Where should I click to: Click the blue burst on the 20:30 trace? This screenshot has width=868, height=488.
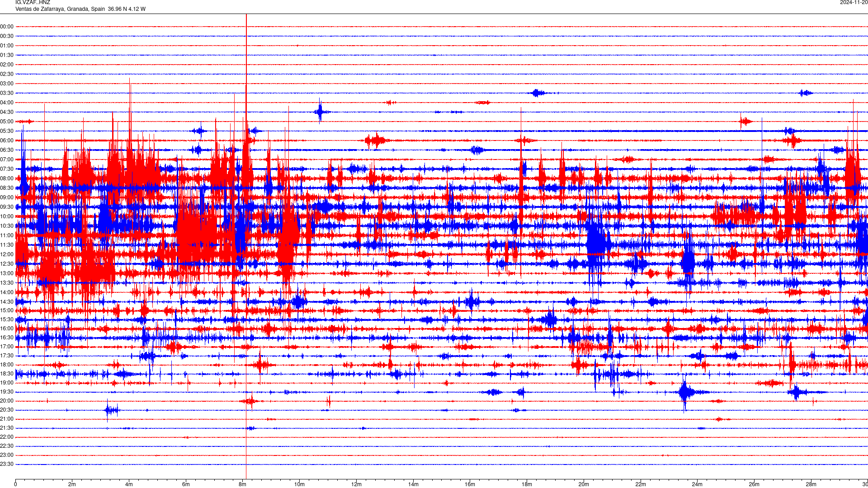(x=111, y=410)
